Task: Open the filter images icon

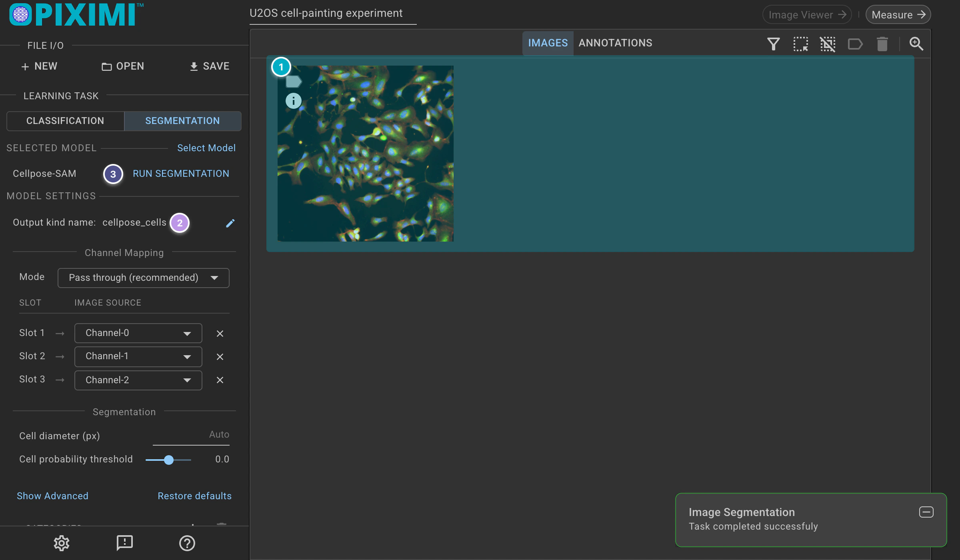Action: (x=773, y=44)
